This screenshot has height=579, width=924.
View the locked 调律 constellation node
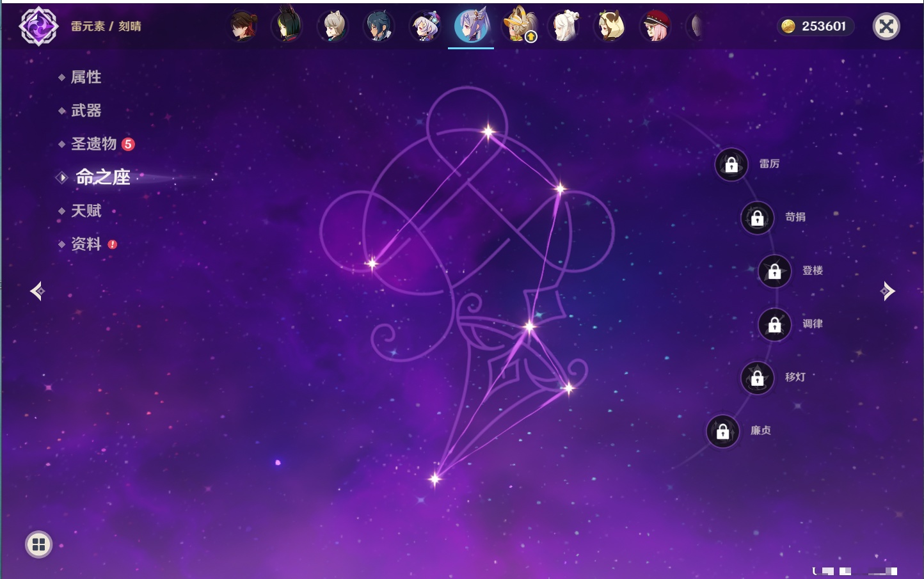click(775, 324)
